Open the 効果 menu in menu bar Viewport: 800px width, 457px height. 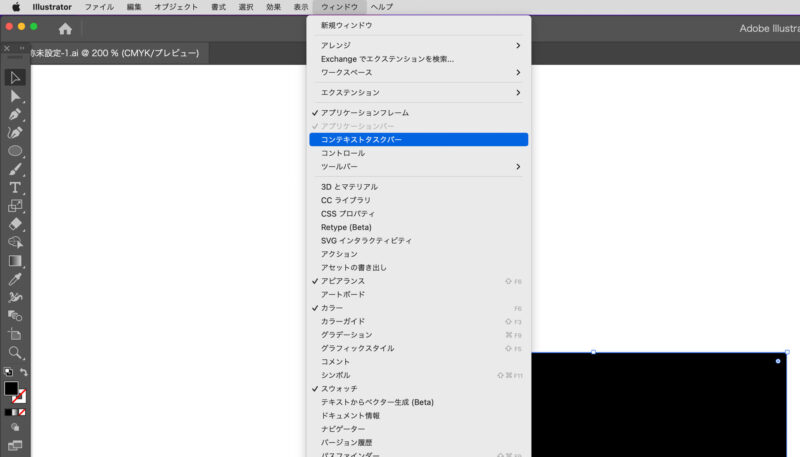tap(273, 7)
